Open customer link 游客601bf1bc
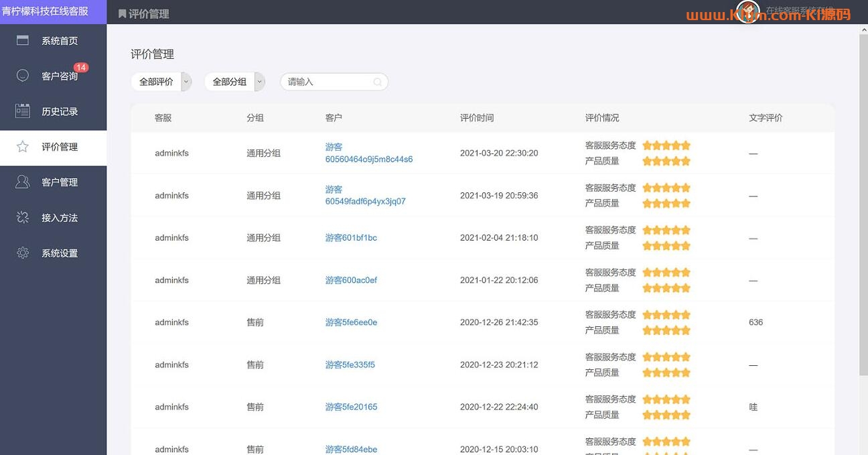The image size is (868, 455). pyautogui.click(x=351, y=238)
